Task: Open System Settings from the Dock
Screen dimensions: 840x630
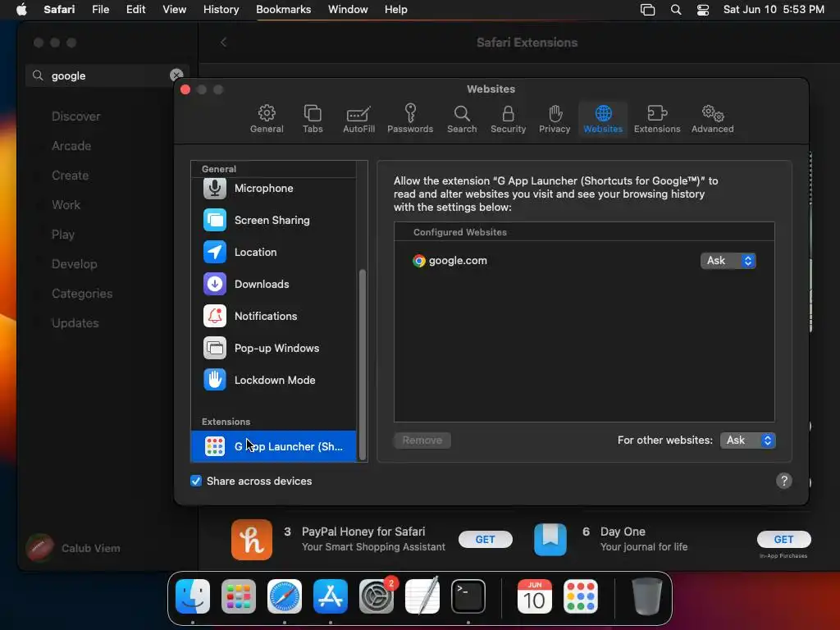Action: (x=376, y=596)
